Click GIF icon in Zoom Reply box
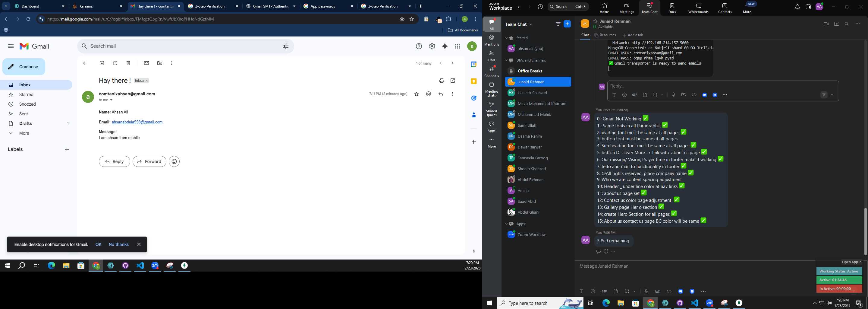This screenshot has height=309, width=868. tap(634, 95)
